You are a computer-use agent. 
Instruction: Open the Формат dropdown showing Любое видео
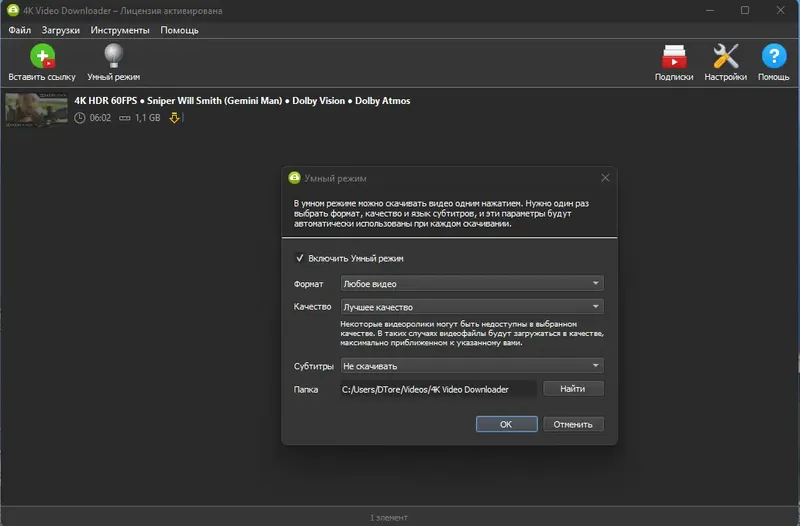[472, 283]
